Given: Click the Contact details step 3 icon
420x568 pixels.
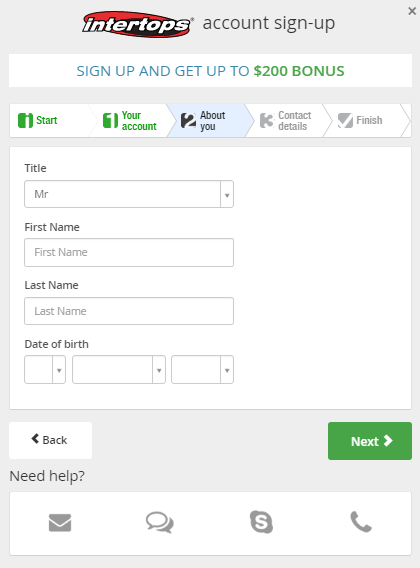Looking at the screenshot, I should coord(267,121).
